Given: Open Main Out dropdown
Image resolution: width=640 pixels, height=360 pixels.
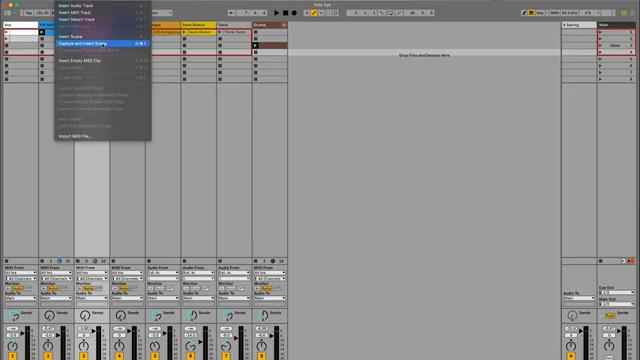Looking at the screenshot, I should click(x=616, y=304).
